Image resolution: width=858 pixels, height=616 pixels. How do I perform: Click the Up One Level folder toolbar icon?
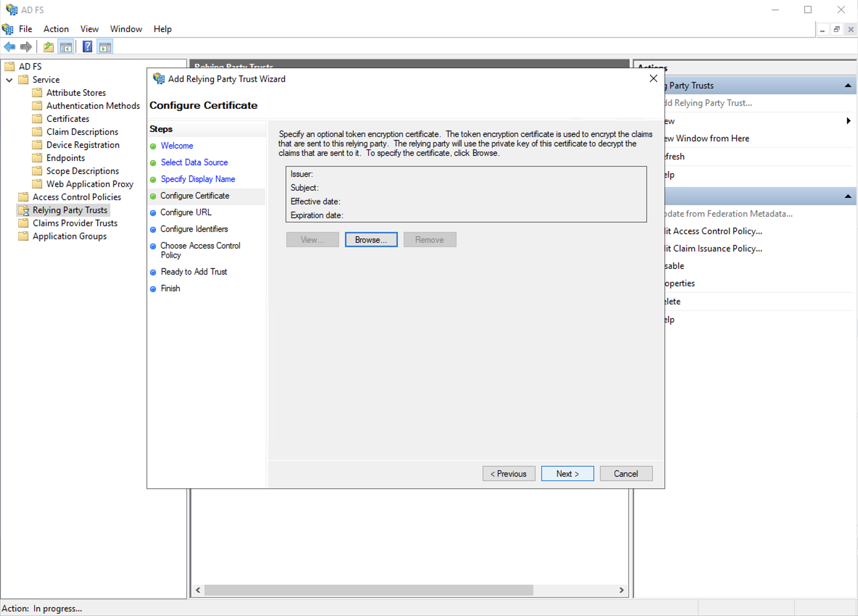point(49,47)
